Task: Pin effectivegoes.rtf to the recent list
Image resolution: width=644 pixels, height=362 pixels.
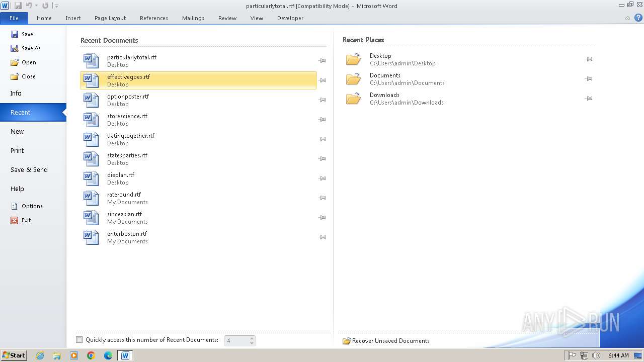Action: 322,80
